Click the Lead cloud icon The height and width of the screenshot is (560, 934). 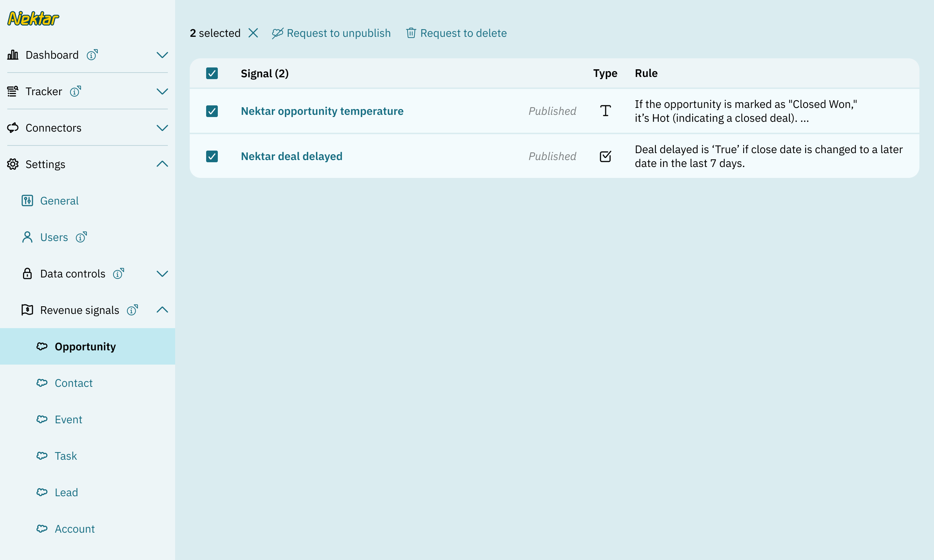pos(42,492)
